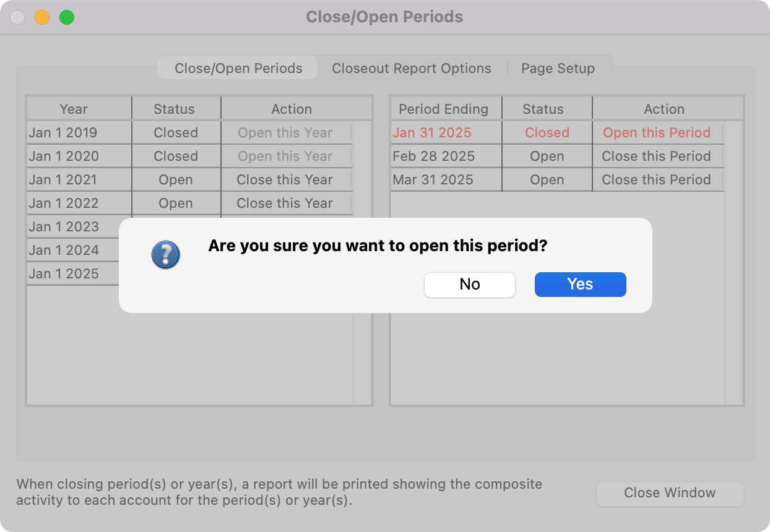Click Open this Year for 2019
This screenshot has height=532, width=770.
tap(285, 133)
